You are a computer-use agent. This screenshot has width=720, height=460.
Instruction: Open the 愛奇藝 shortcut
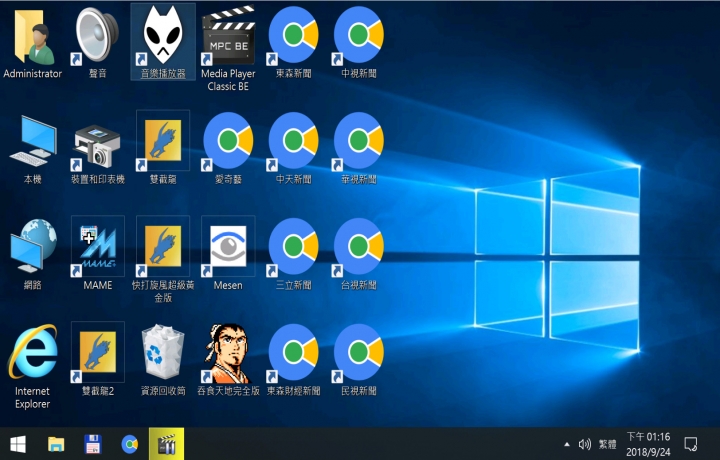point(228,140)
